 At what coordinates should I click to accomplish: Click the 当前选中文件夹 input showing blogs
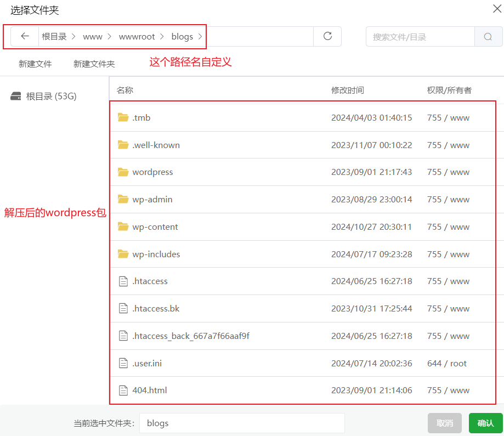point(242,423)
